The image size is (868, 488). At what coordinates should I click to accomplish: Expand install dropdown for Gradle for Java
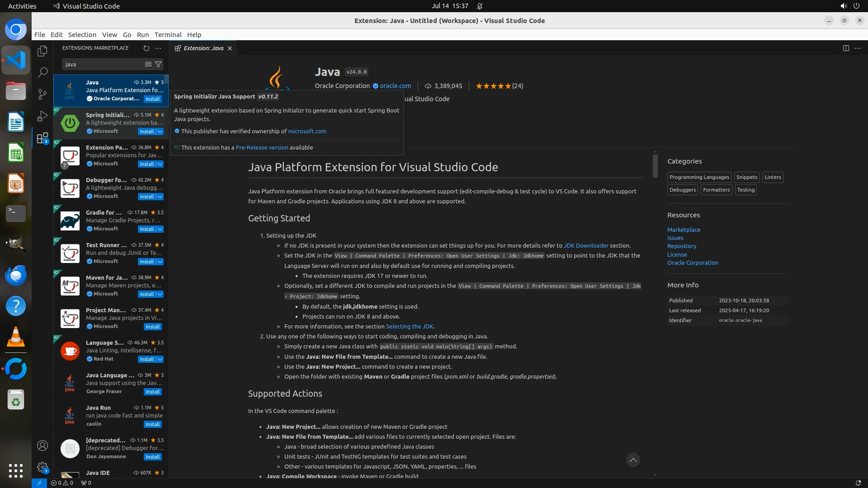pyautogui.click(x=160, y=229)
